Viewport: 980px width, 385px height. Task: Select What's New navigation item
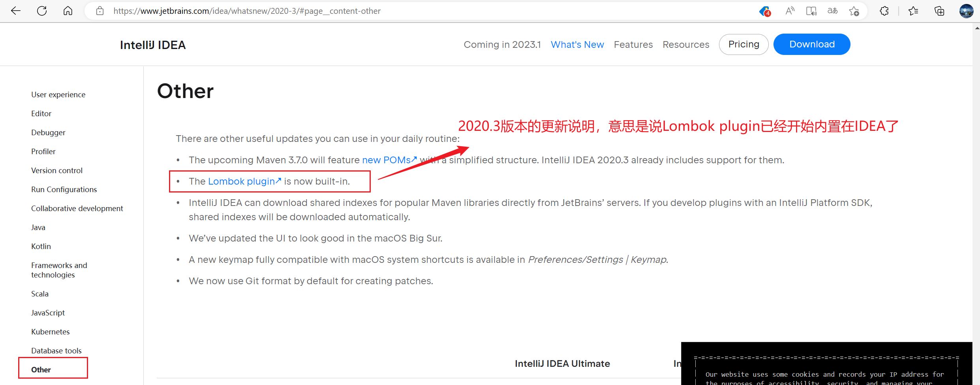coord(577,45)
